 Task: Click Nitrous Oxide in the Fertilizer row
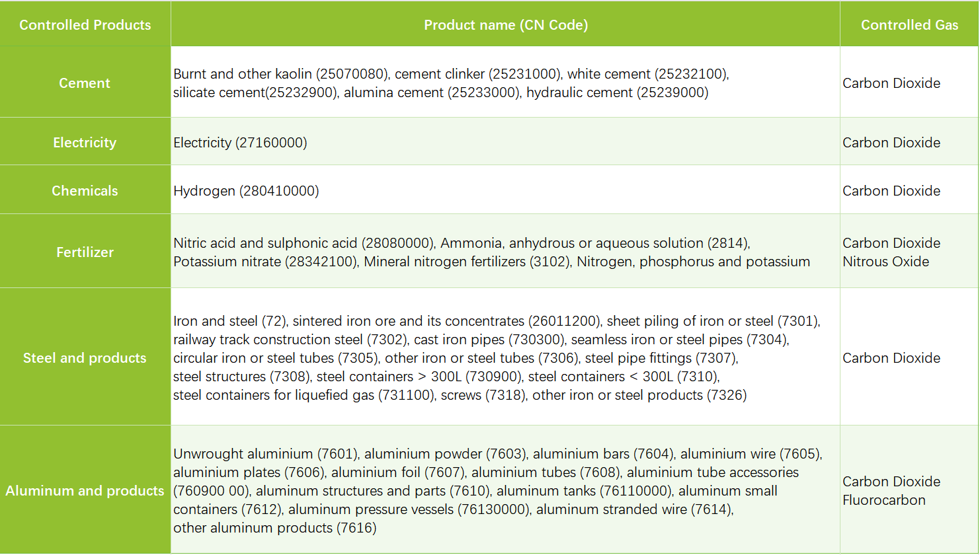pos(885,262)
